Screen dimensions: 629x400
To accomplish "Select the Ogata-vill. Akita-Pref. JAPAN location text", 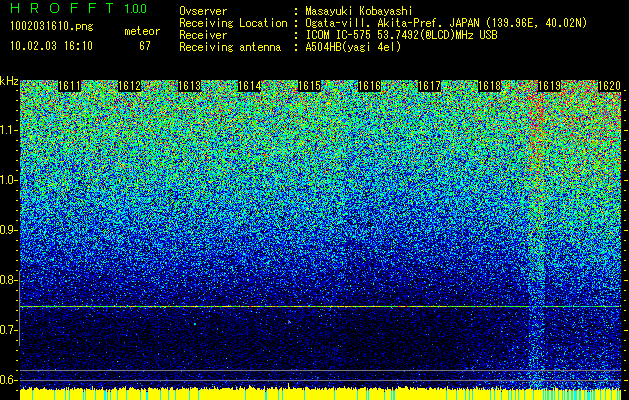I will (446, 23).
